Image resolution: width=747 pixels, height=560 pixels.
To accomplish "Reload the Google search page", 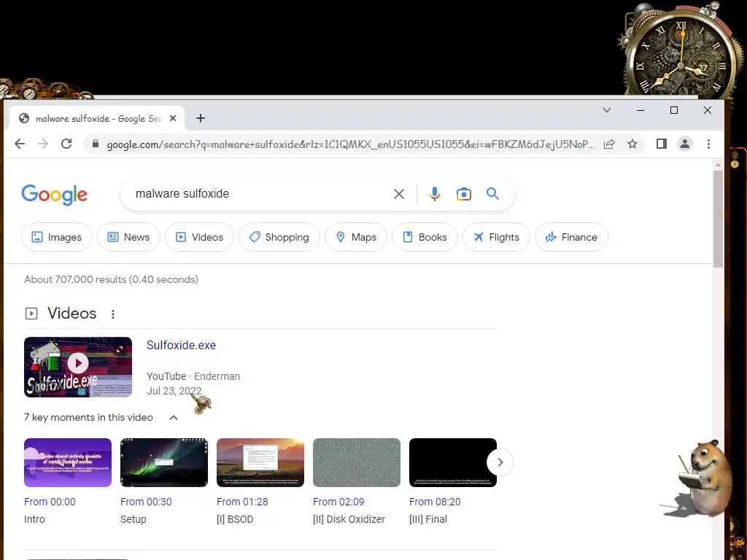I will tap(66, 144).
